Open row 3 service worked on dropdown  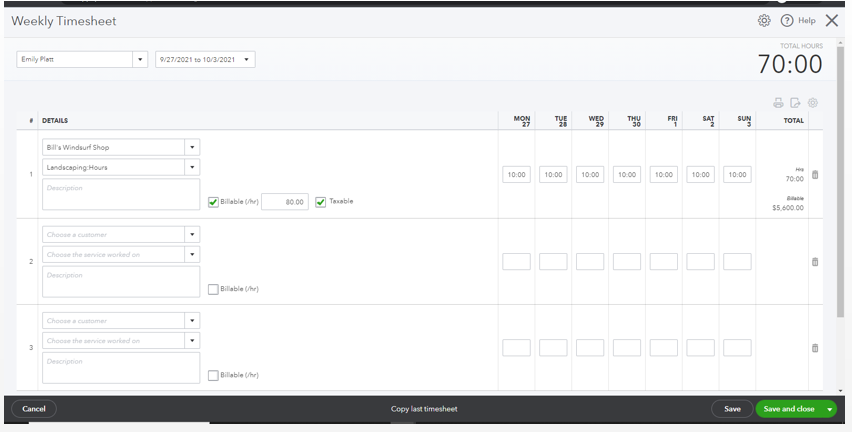[x=192, y=341]
